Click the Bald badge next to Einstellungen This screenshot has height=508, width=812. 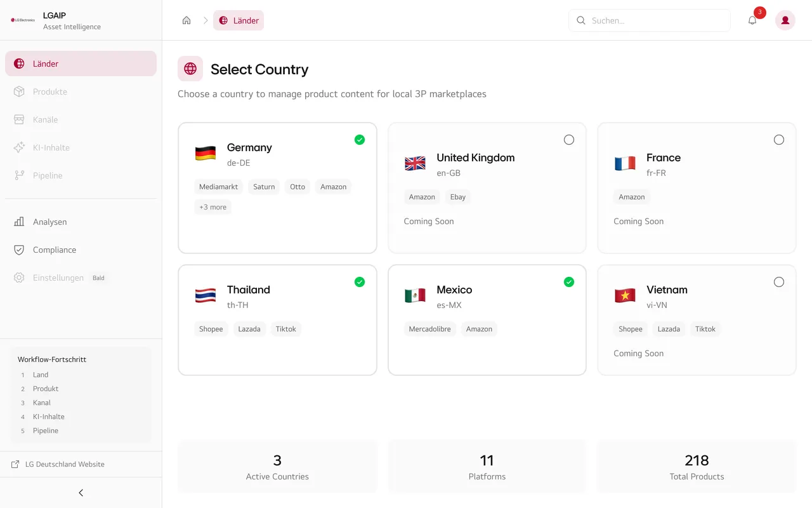98,277
